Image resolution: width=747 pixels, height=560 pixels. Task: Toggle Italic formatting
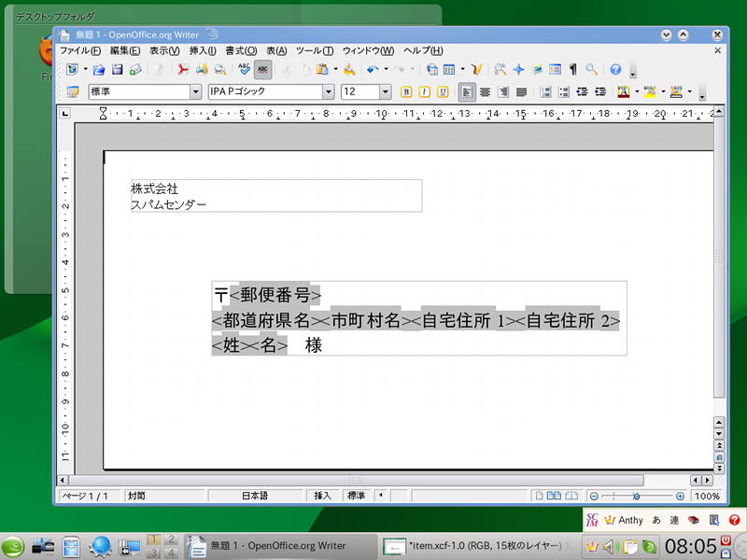[x=424, y=91]
